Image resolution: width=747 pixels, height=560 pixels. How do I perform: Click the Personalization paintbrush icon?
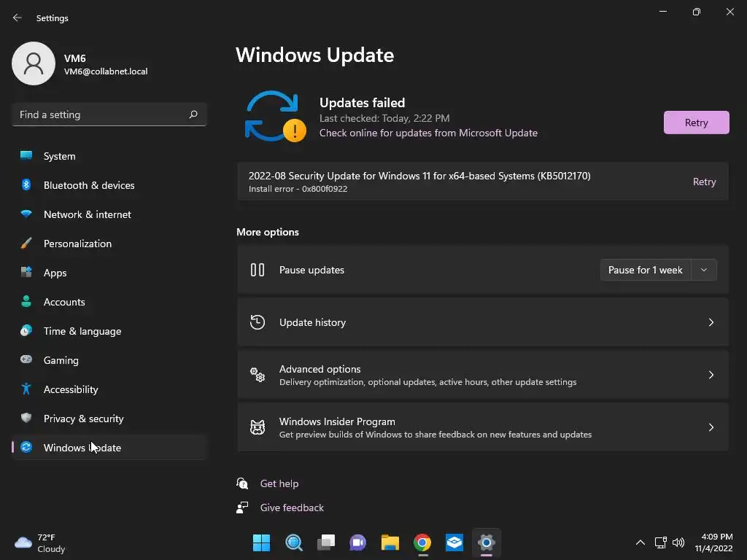[26, 243]
